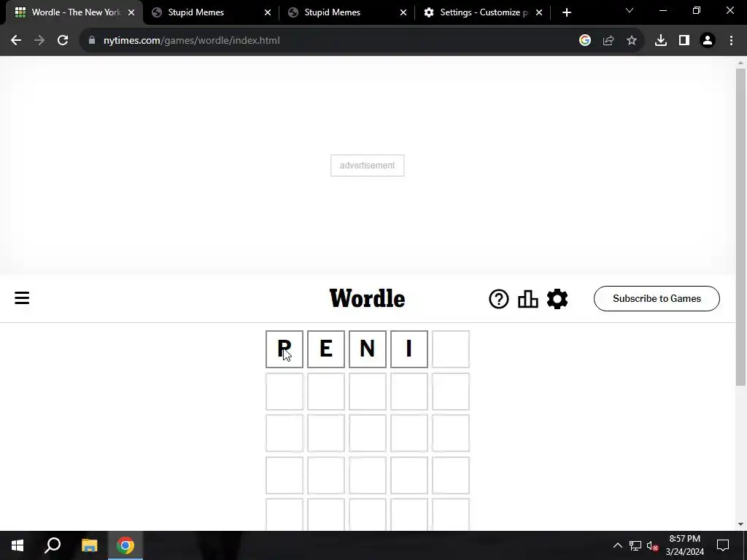Open Chrome three-dot menu
Viewport: 747px width, 560px height.
click(731, 41)
